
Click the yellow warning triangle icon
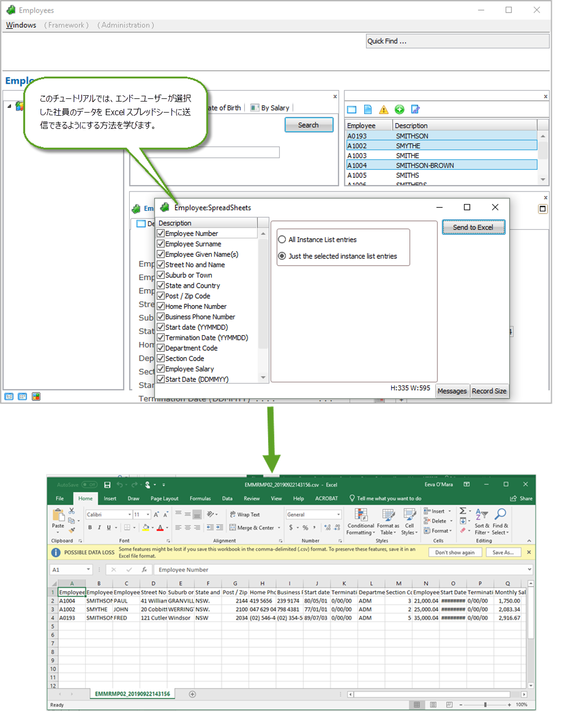[384, 109]
